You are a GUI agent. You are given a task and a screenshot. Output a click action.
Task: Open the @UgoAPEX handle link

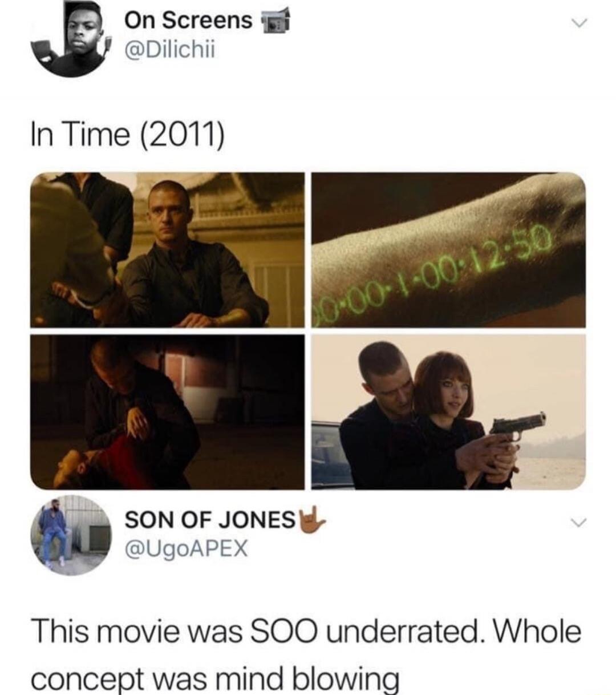(x=186, y=548)
